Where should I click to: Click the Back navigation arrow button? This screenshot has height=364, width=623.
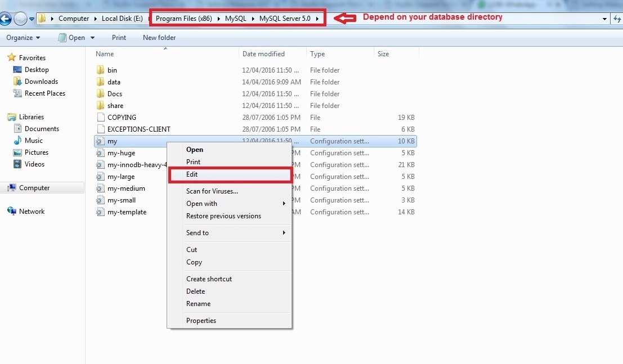tap(6, 19)
